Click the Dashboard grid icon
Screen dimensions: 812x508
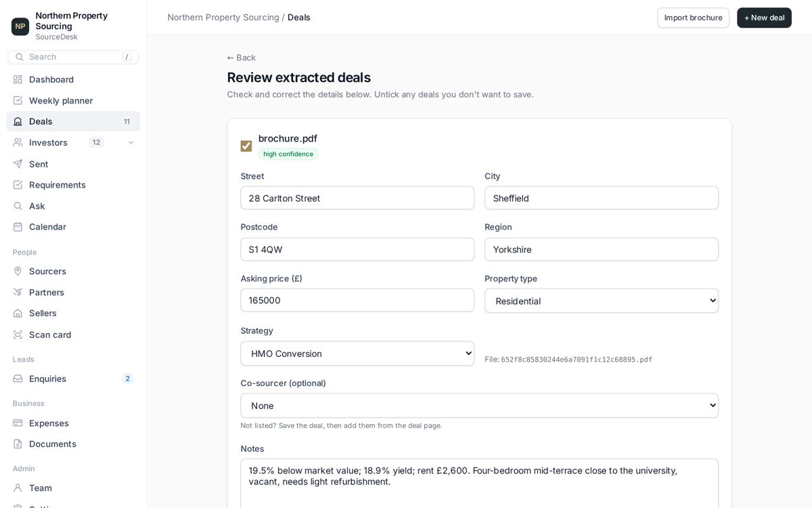point(18,79)
